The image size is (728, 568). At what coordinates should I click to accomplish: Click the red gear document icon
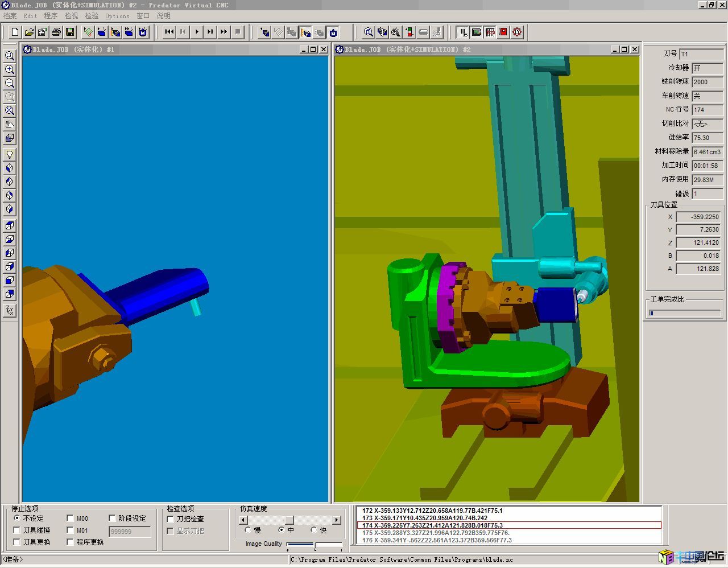point(517,32)
